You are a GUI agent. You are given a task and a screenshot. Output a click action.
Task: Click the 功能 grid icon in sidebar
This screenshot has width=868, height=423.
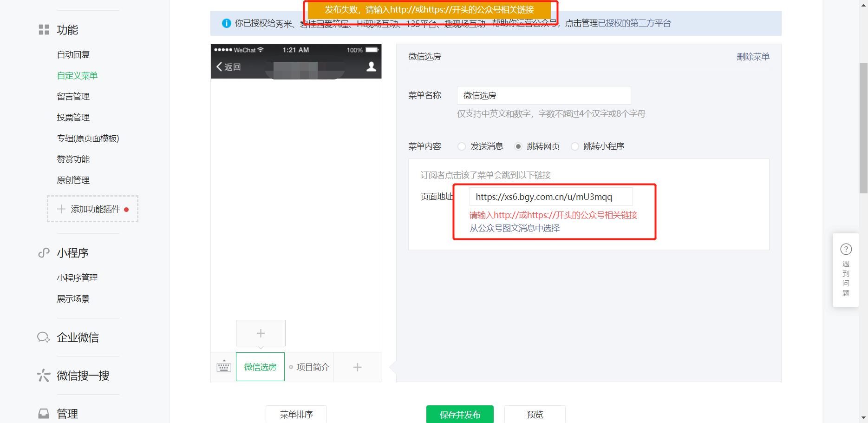click(44, 30)
